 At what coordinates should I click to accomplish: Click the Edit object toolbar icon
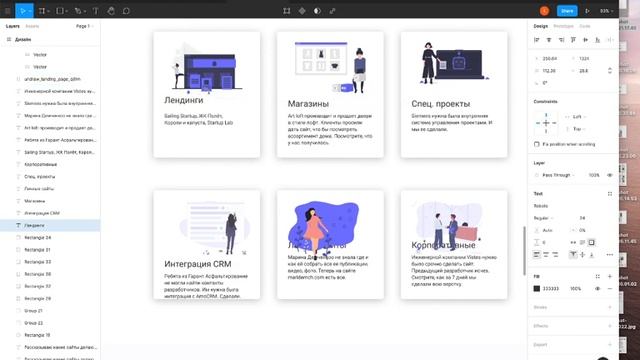[287, 11]
